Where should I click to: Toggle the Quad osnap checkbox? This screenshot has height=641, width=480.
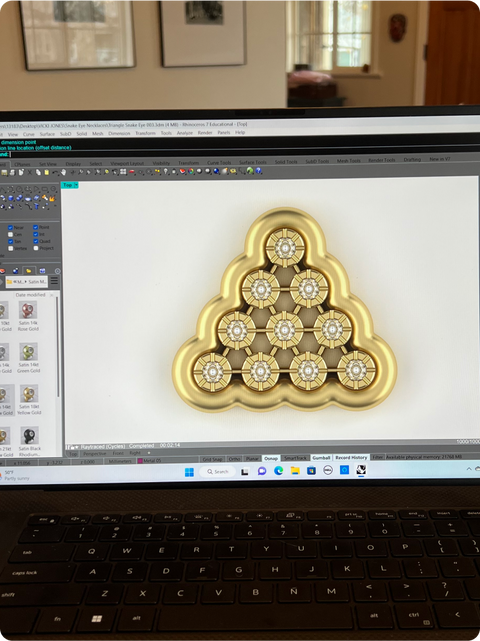pyautogui.click(x=36, y=241)
